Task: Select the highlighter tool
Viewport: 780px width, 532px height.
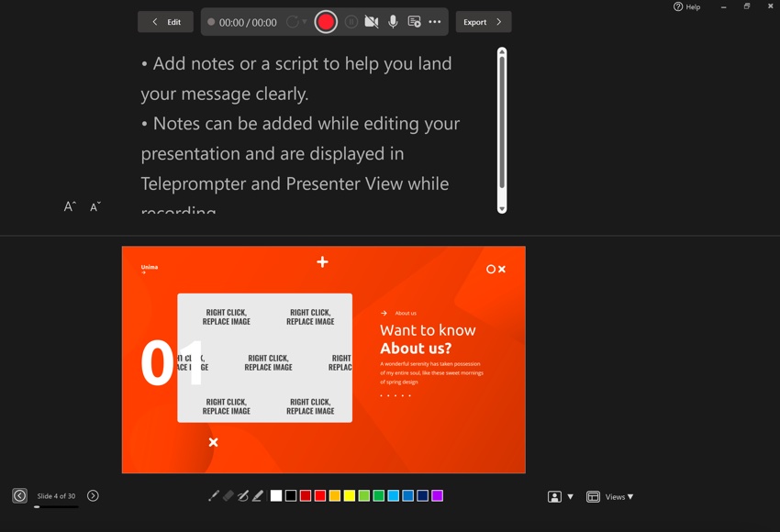Action: pos(258,495)
